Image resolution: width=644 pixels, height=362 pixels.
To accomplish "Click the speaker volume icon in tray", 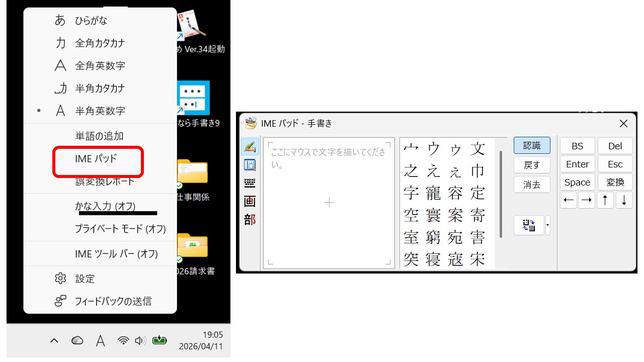I will point(140,340).
